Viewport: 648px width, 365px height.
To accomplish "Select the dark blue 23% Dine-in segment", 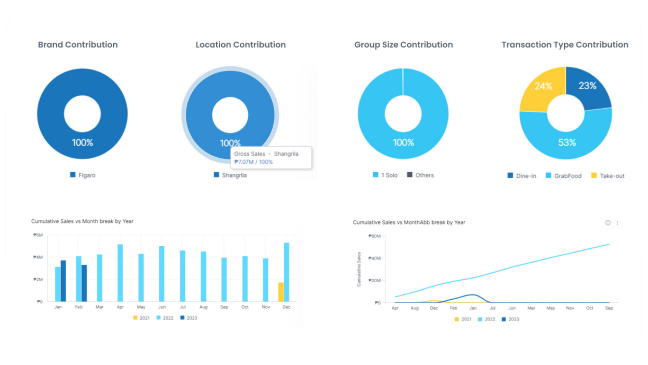I will pyautogui.click(x=588, y=86).
